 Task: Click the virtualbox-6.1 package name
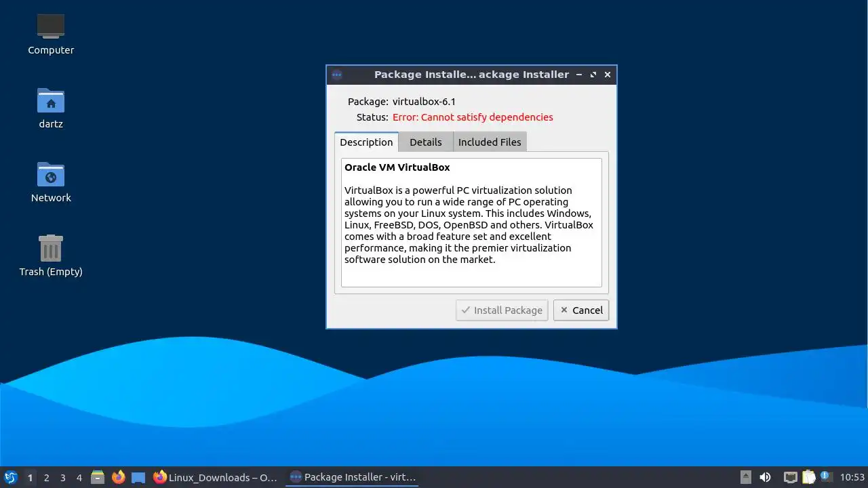pyautogui.click(x=424, y=102)
